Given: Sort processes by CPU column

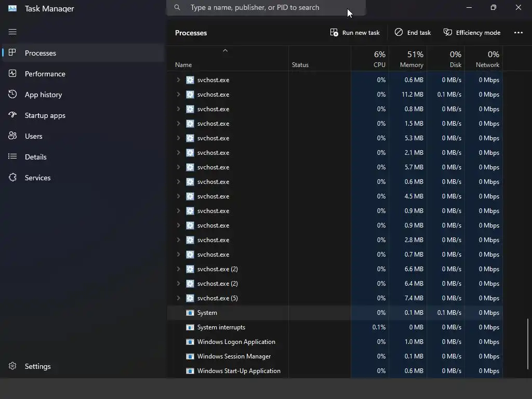Looking at the screenshot, I should pyautogui.click(x=370, y=58).
